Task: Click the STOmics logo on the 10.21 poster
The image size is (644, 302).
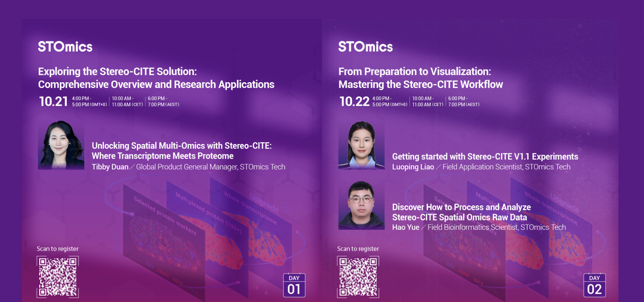Action: [x=65, y=47]
